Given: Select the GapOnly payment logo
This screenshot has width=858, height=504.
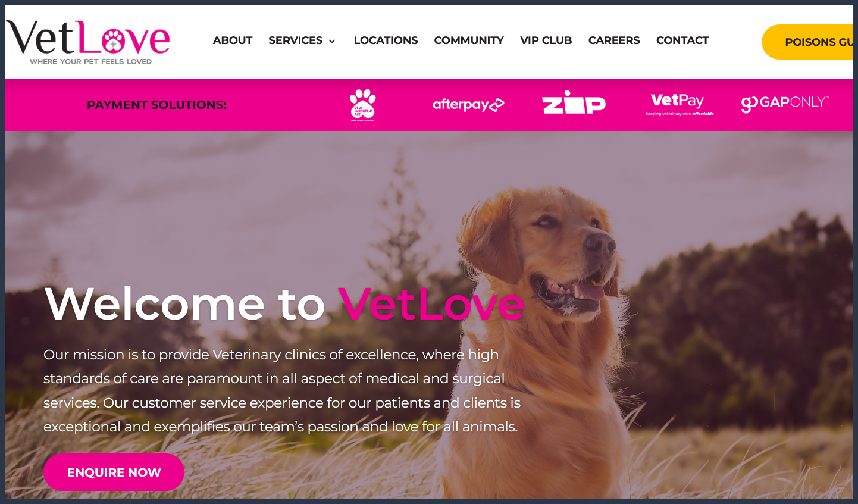Looking at the screenshot, I should pyautogui.click(x=785, y=104).
